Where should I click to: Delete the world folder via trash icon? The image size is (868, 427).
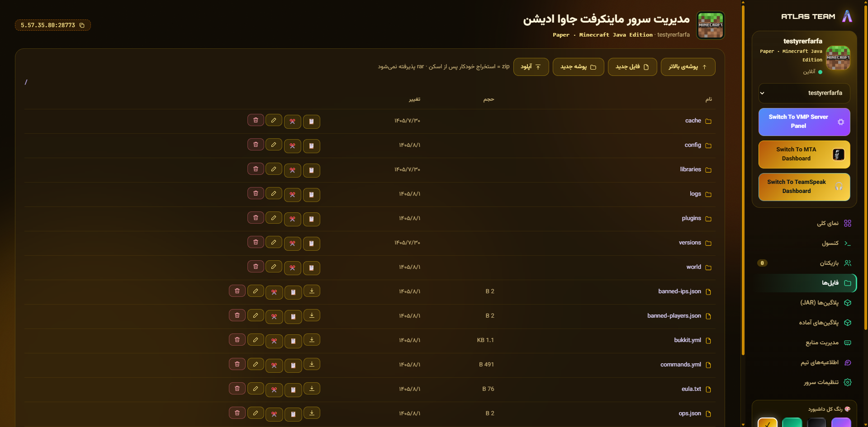[256, 267]
